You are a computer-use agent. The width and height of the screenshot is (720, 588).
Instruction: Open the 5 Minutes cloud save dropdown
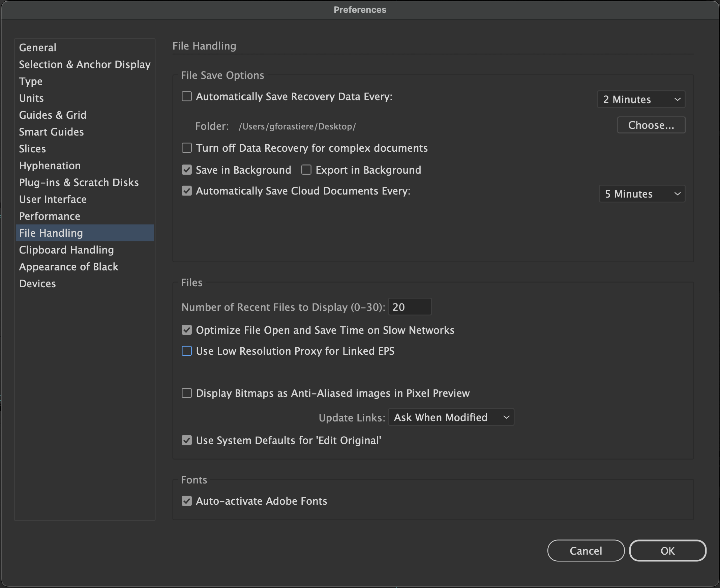coord(642,194)
